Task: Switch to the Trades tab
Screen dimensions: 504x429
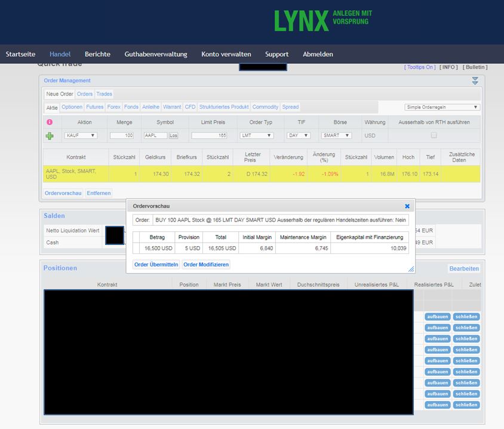Action: click(x=104, y=94)
